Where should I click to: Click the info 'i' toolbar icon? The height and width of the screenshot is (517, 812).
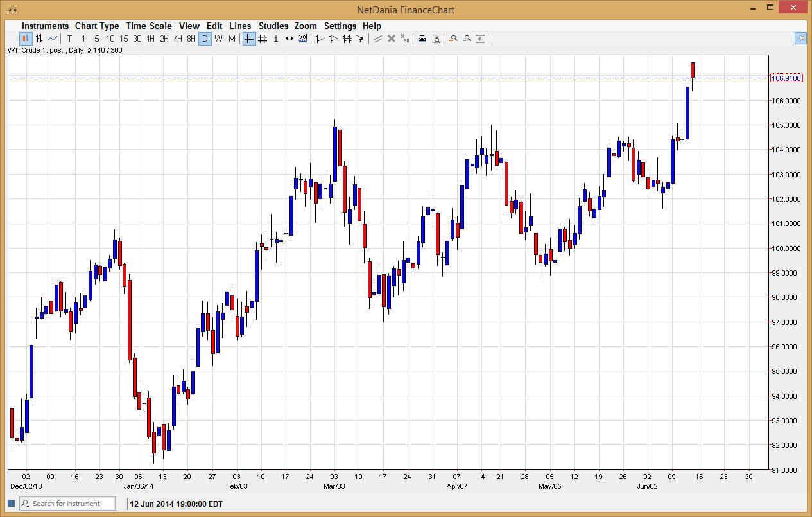click(276, 39)
